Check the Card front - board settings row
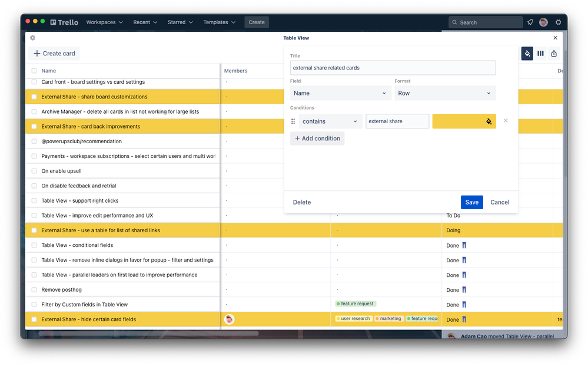The image size is (588, 366). click(34, 82)
